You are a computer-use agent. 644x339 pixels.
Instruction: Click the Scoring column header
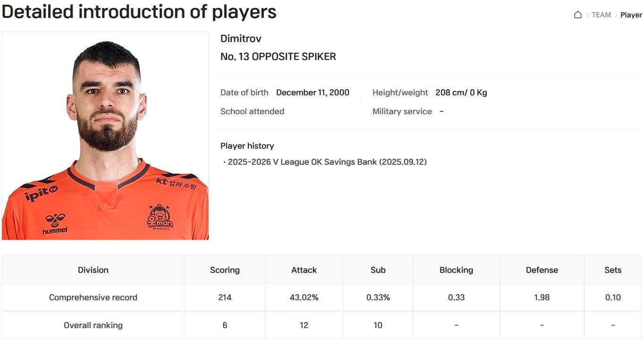point(225,270)
